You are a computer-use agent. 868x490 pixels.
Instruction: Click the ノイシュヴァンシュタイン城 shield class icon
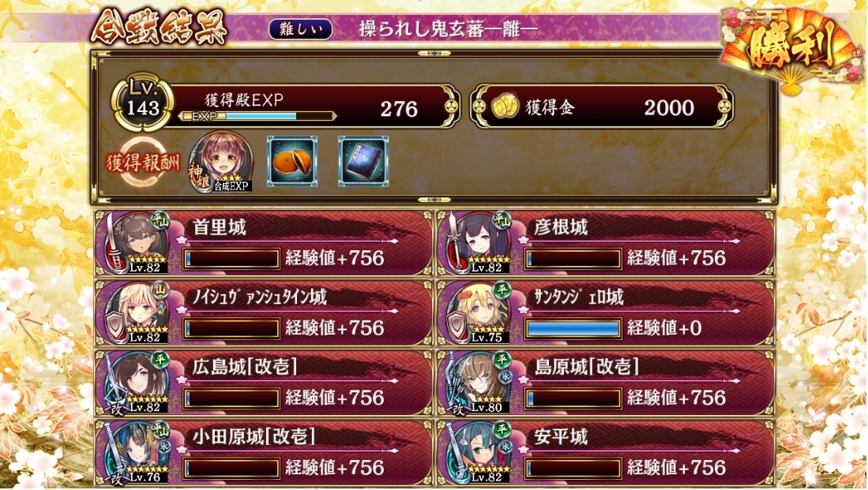click(115, 327)
